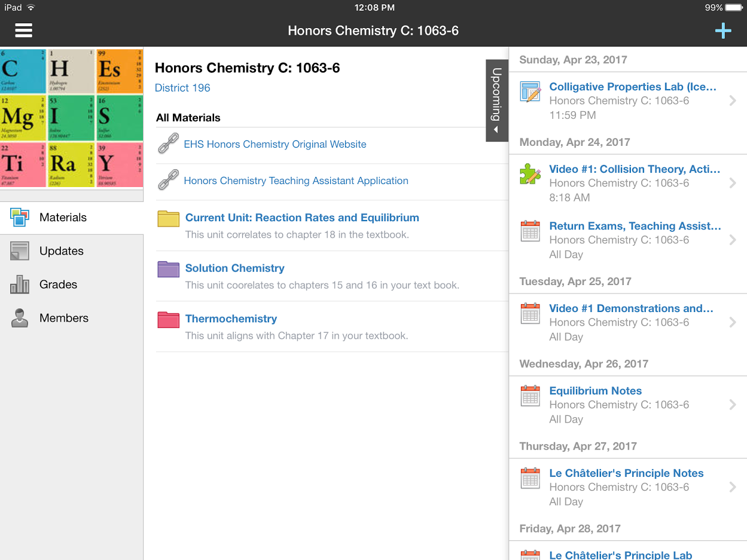The height and width of the screenshot is (560, 747).
Task: Select the Materials sidebar tab
Action: coord(72,218)
